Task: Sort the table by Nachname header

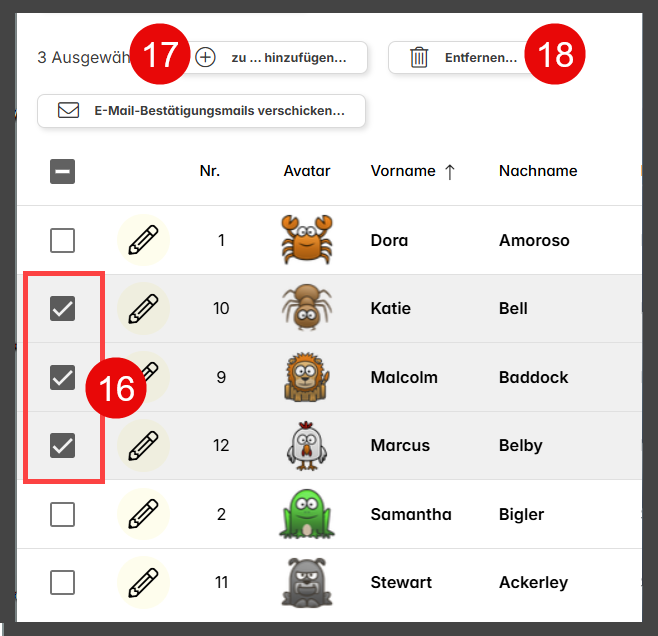Action: click(538, 171)
